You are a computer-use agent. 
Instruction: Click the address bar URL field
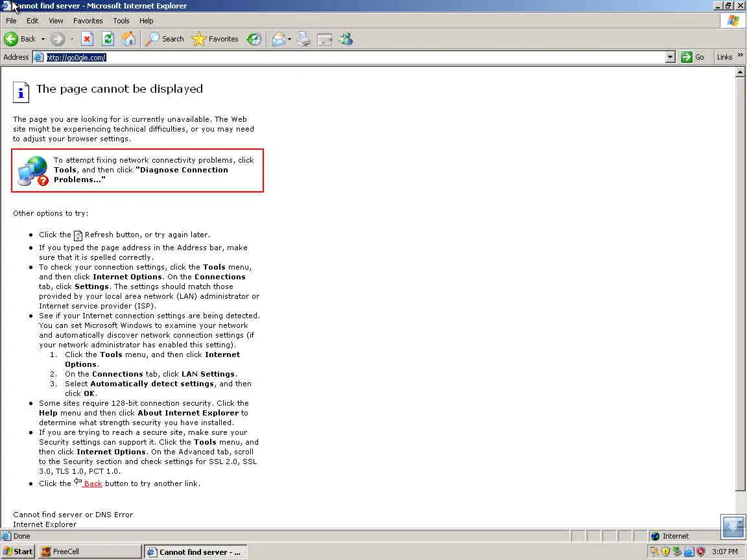coord(355,58)
